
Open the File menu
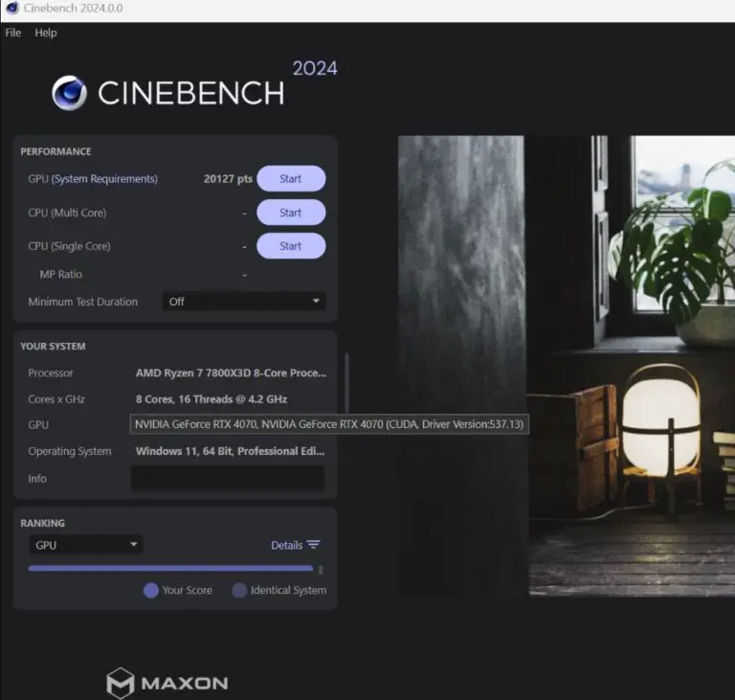point(13,33)
